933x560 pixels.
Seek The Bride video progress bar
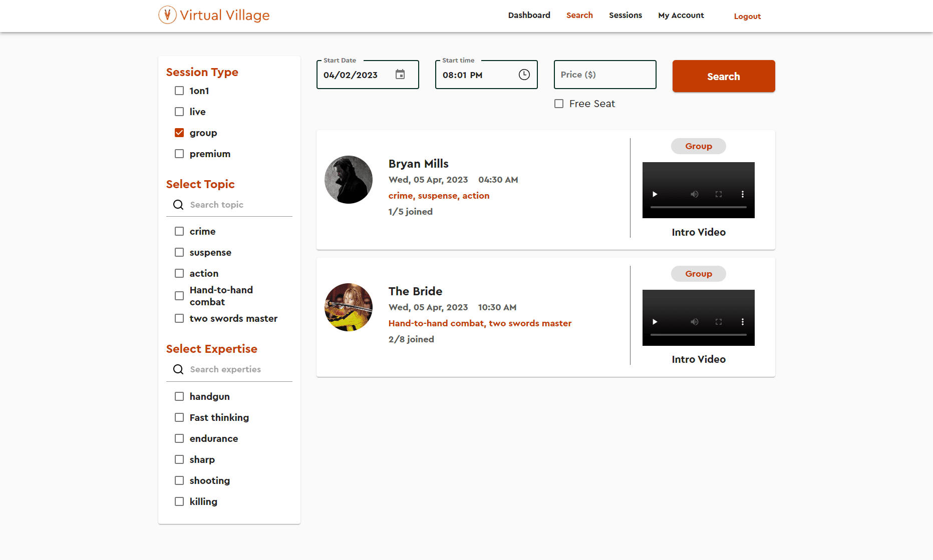tap(699, 335)
